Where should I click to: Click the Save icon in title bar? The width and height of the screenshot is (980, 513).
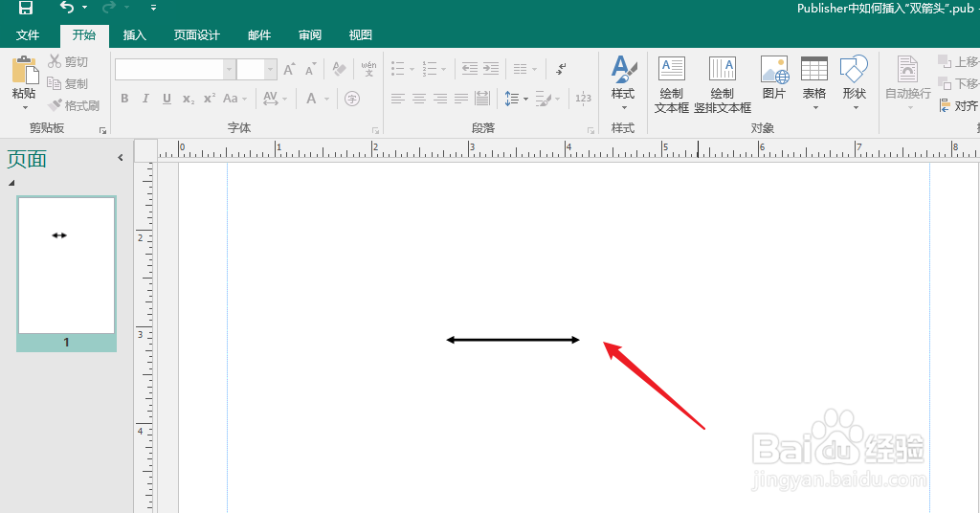(26, 8)
